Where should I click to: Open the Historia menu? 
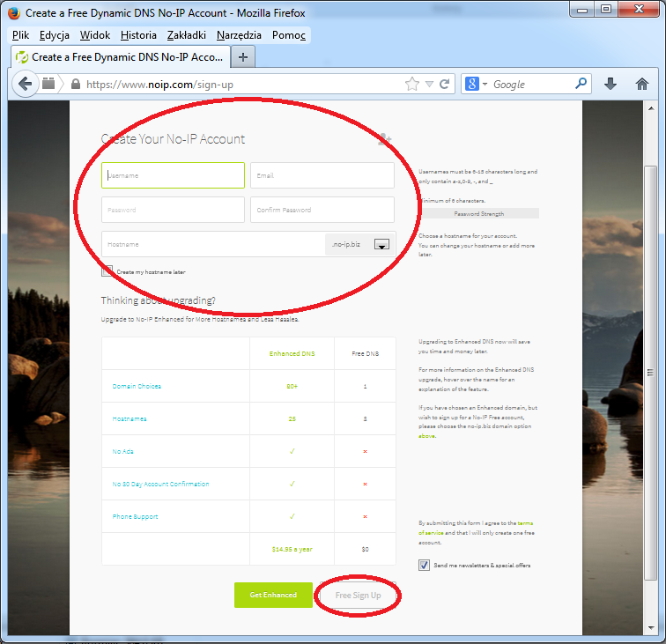coord(138,35)
